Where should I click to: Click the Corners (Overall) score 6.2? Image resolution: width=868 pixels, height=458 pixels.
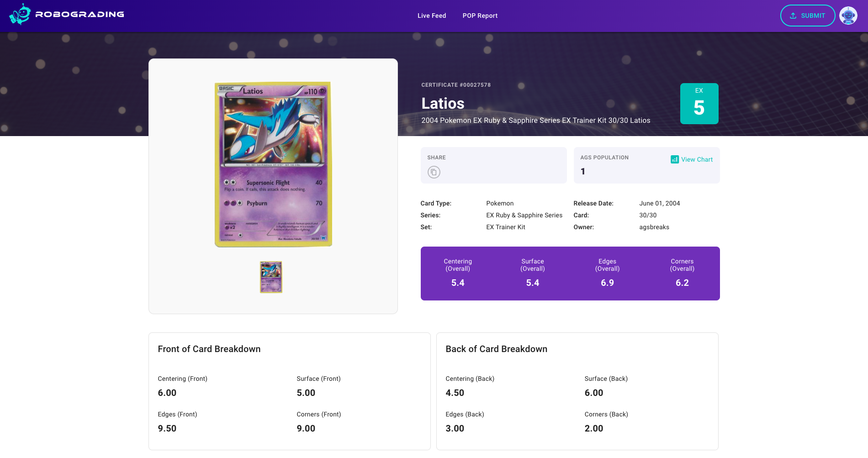682,283
